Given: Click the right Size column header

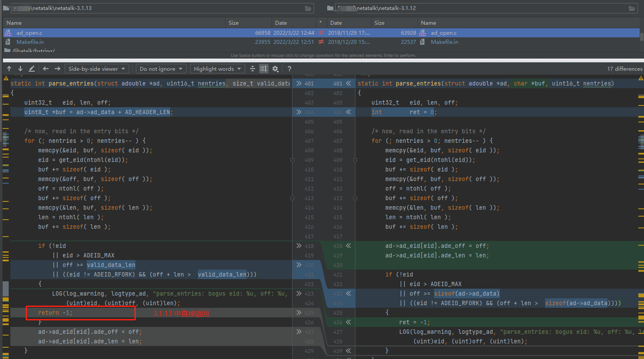Looking at the screenshot, I should (394, 23).
